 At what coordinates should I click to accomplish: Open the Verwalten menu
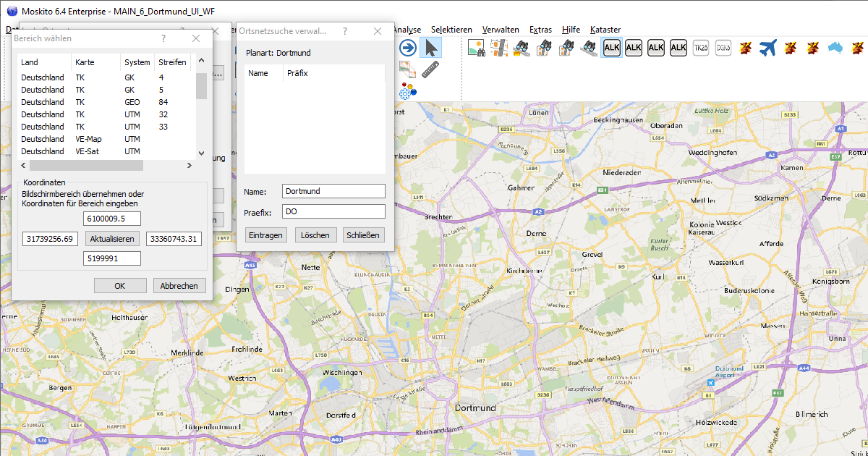coord(501,30)
